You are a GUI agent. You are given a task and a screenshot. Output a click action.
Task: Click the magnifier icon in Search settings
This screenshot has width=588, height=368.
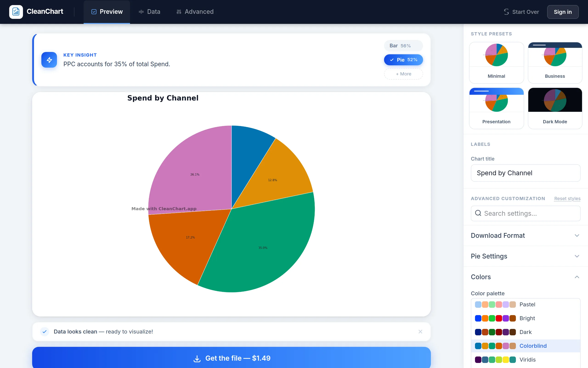coord(478,213)
